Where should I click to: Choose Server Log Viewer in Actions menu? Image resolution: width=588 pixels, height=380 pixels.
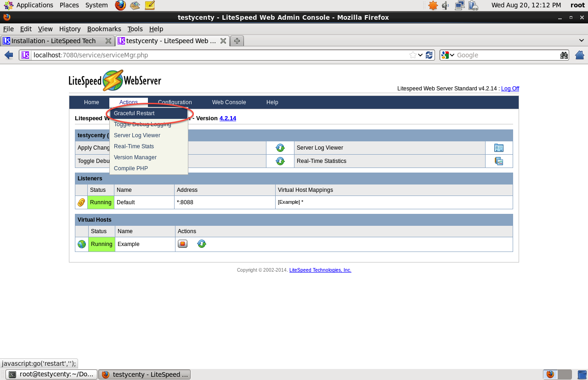tap(149, 135)
